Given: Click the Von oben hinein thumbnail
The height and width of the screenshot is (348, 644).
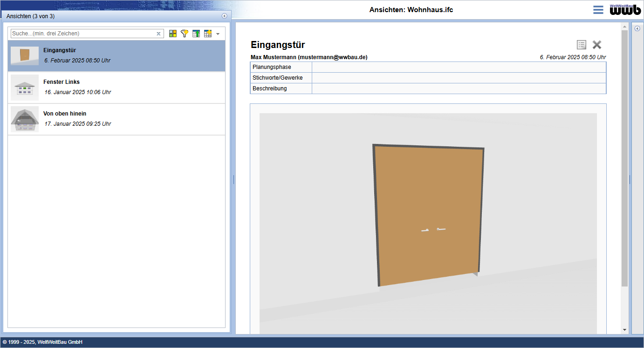Looking at the screenshot, I should tap(25, 119).
